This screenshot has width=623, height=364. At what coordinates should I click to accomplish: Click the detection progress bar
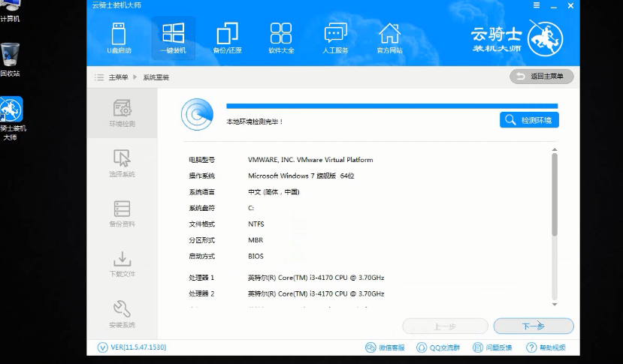pyautogui.click(x=392, y=106)
